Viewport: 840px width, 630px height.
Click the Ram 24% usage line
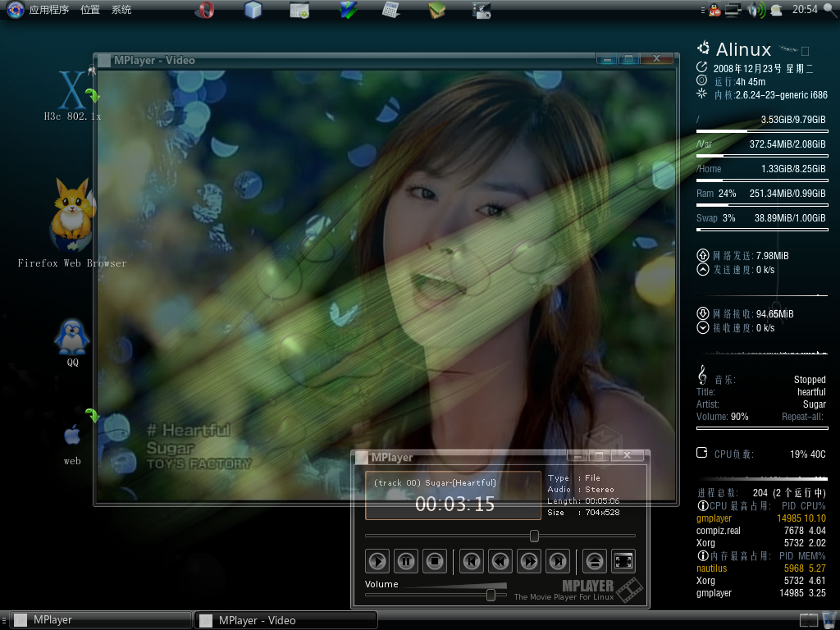pyautogui.click(x=760, y=194)
